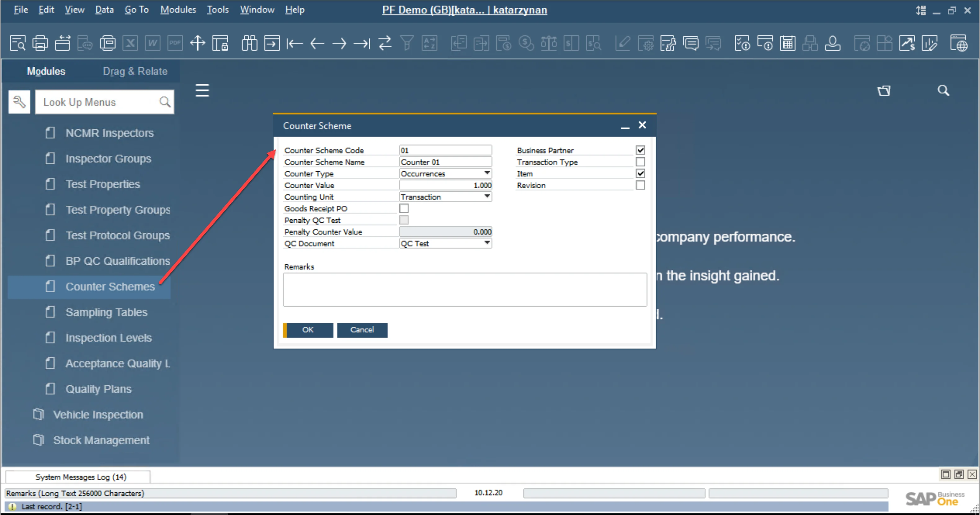Click into the Remarks text area
Image resolution: width=980 pixels, height=515 pixels.
[465, 289]
